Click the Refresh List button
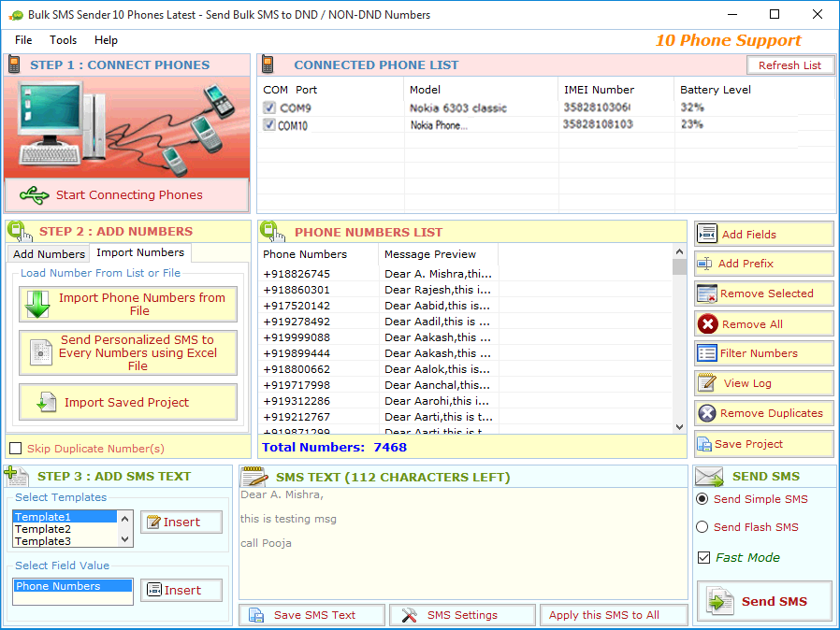Image resolution: width=840 pixels, height=630 pixels. point(790,65)
